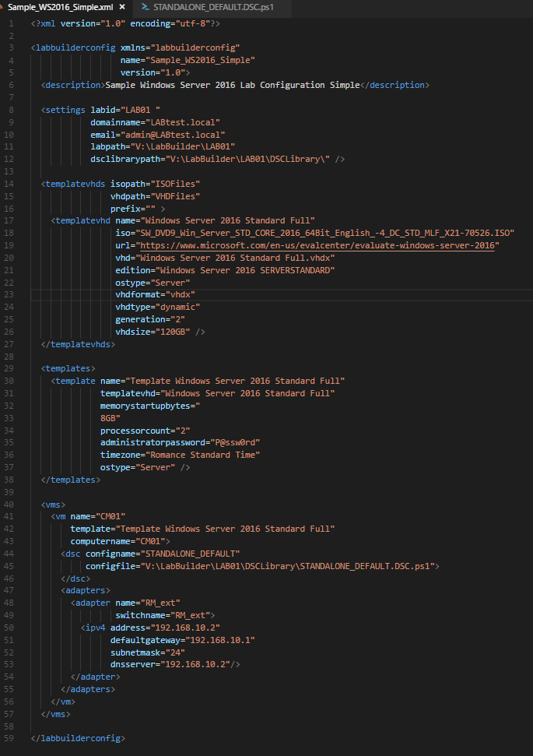Viewport: 533px width, 756px height.
Task: Click line number 23 in the gutter
Action: point(9,294)
